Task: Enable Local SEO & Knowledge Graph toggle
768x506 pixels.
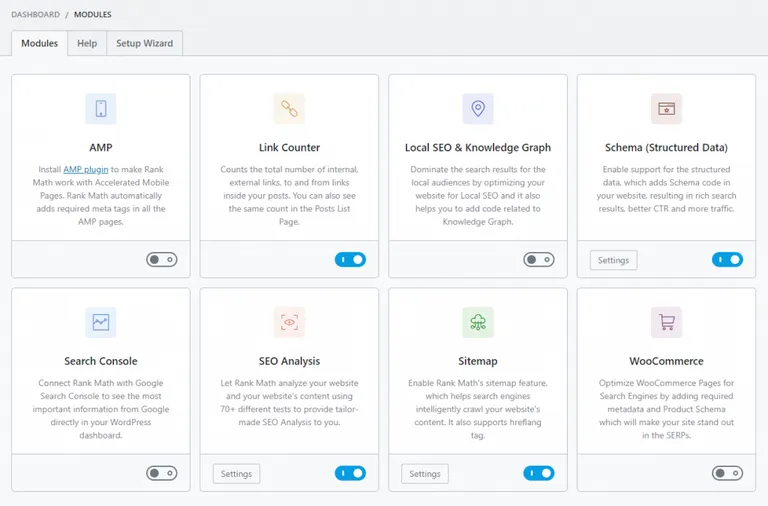Action: pos(539,260)
